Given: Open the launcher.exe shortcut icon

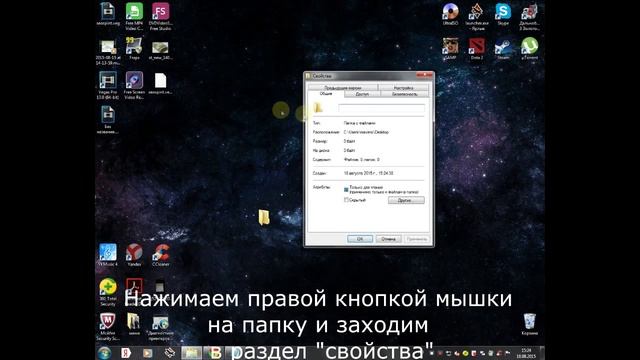Looking at the screenshot, I should click(x=476, y=16).
